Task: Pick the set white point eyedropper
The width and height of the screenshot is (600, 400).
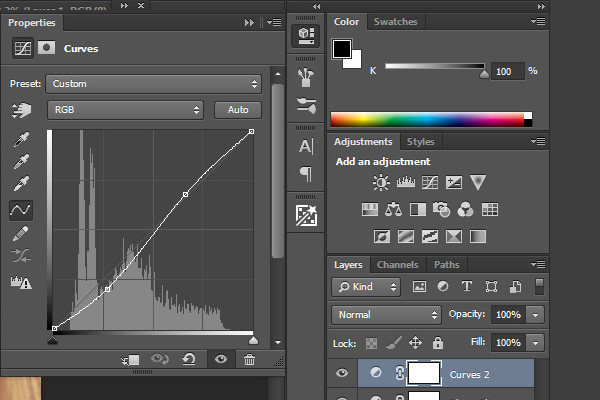Action: [x=21, y=183]
